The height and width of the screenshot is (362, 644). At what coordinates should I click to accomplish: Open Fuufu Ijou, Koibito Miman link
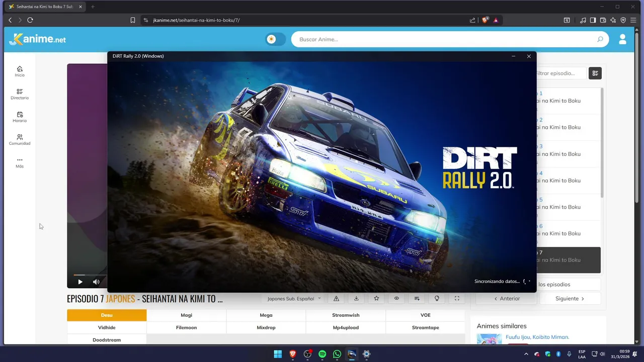[x=537, y=337]
